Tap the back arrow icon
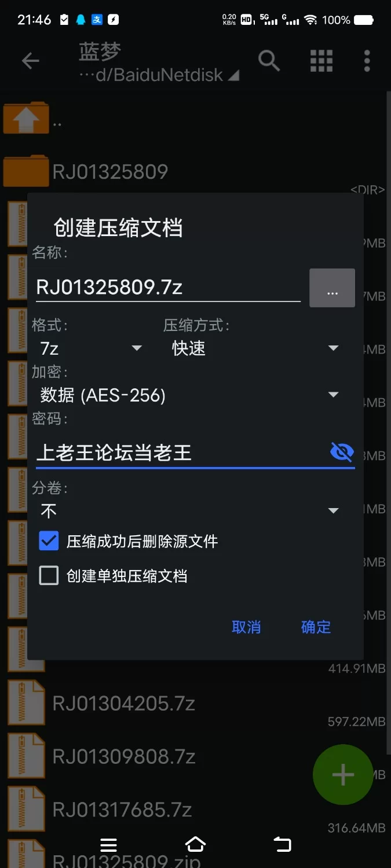 pyautogui.click(x=30, y=61)
